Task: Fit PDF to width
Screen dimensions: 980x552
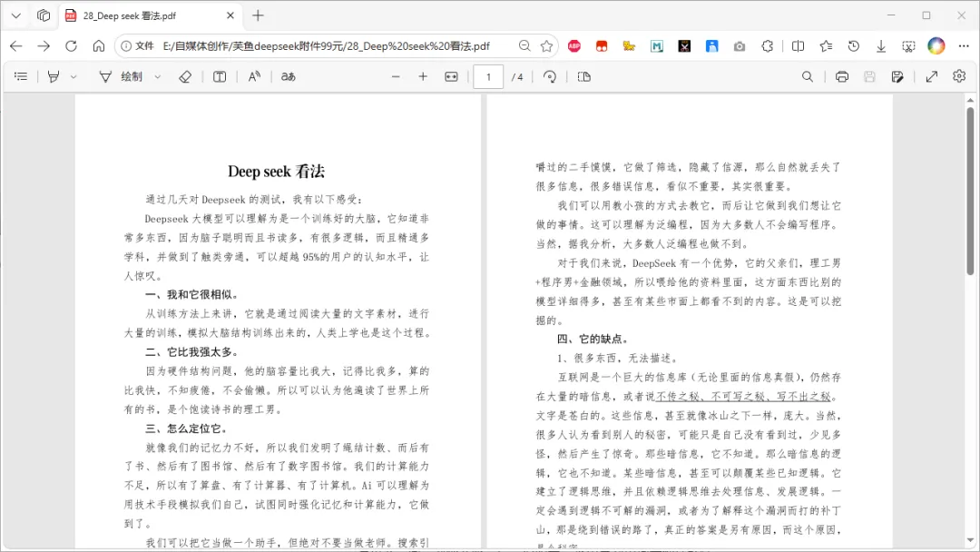Action: coord(451,76)
